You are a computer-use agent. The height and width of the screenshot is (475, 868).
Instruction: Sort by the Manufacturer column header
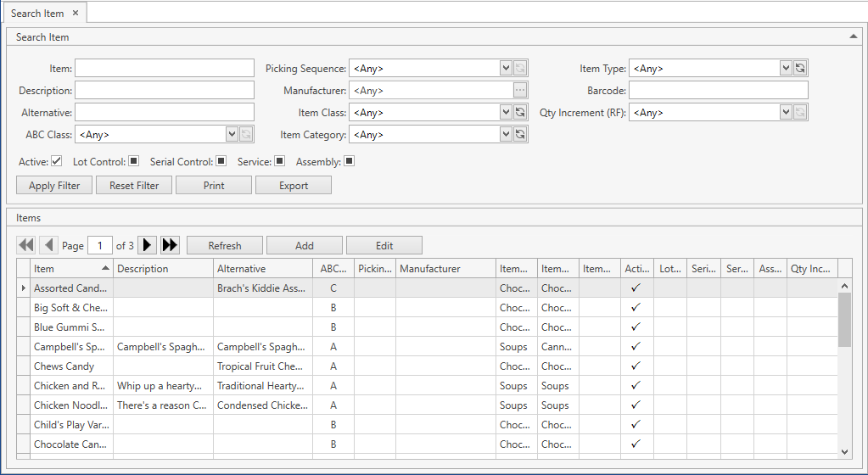click(x=445, y=269)
